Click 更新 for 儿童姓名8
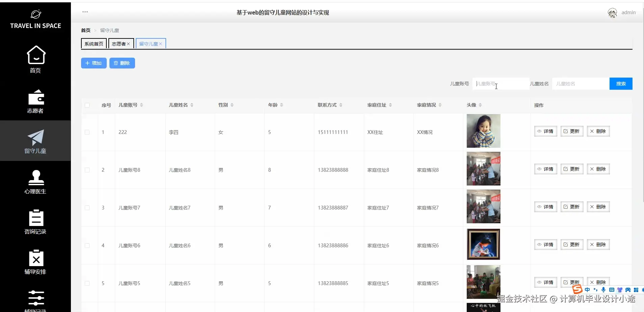 point(572,169)
